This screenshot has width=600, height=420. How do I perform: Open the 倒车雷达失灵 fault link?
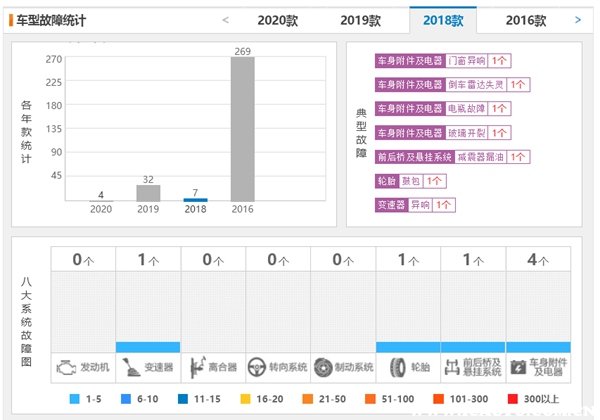click(473, 85)
